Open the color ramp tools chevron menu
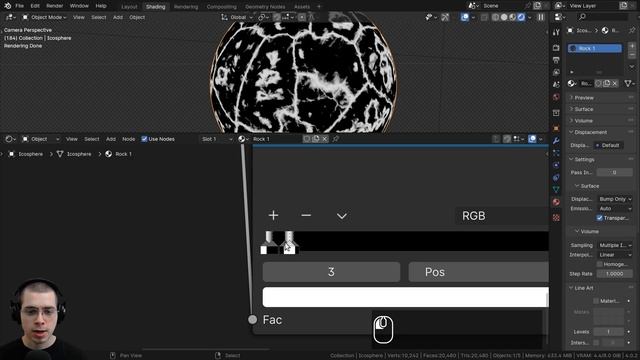The width and height of the screenshot is (640, 360). click(342, 216)
